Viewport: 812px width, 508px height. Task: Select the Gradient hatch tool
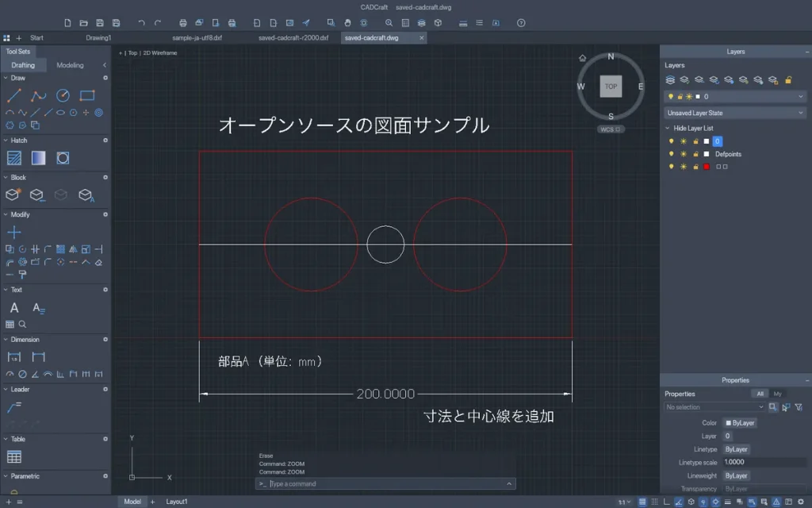click(38, 158)
